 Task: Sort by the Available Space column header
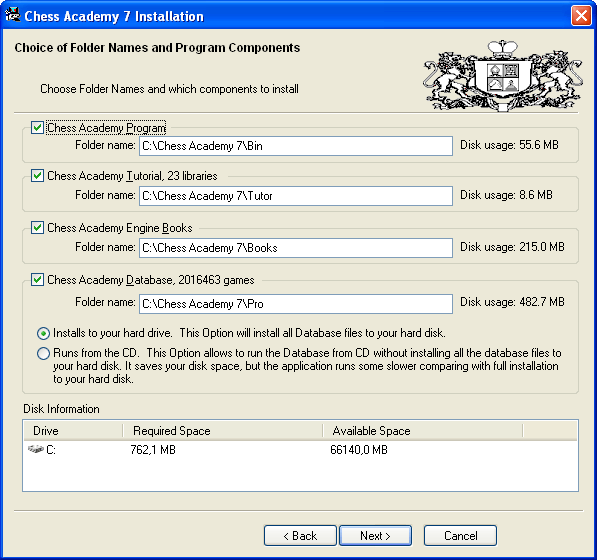(423, 431)
